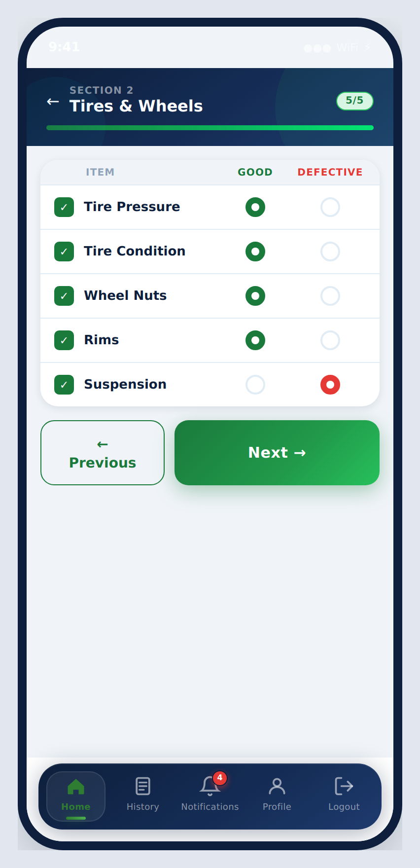Toggle the Wheel Nuts checkbox

click(x=64, y=296)
